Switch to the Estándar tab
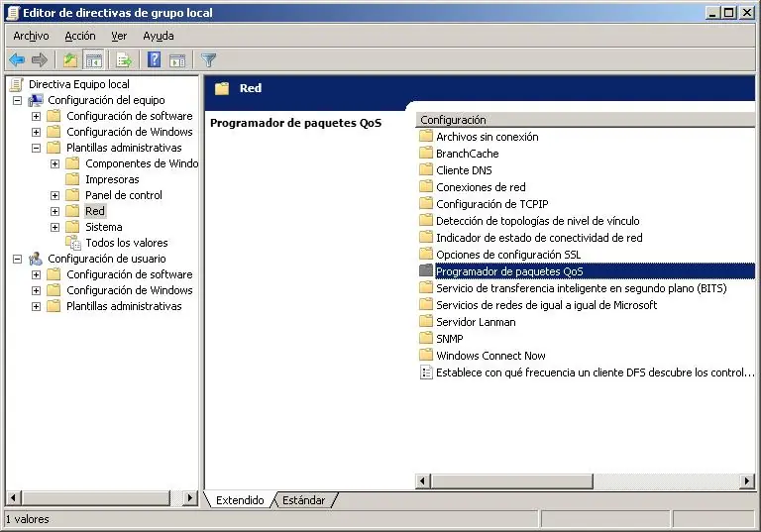 pos(304,500)
